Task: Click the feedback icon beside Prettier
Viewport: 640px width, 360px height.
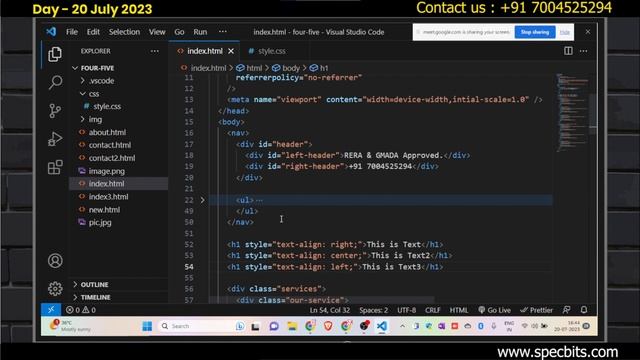Action: (567, 310)
